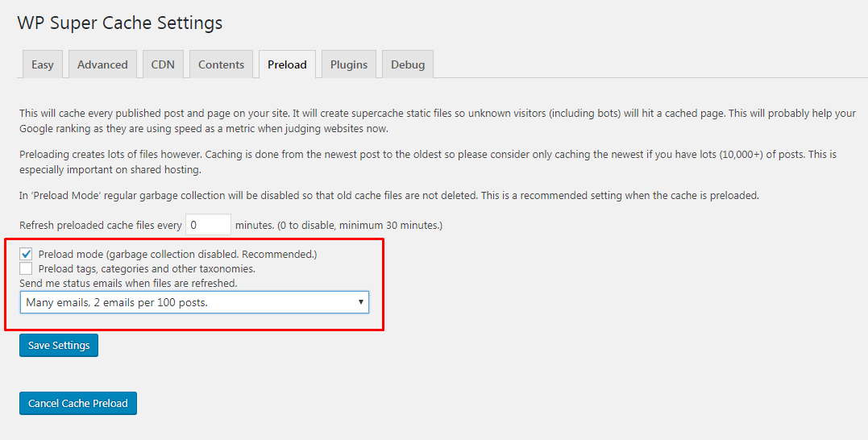Select the Preload tab
868x440 pixels.
tap(287, 64)
